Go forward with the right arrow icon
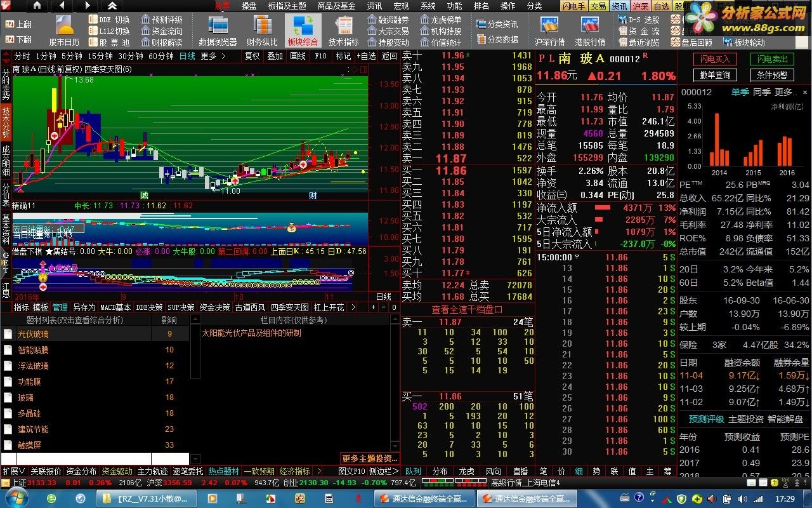The height and width of the screenshot is (508, 812). pyautogui.click(x=86, y=6)
